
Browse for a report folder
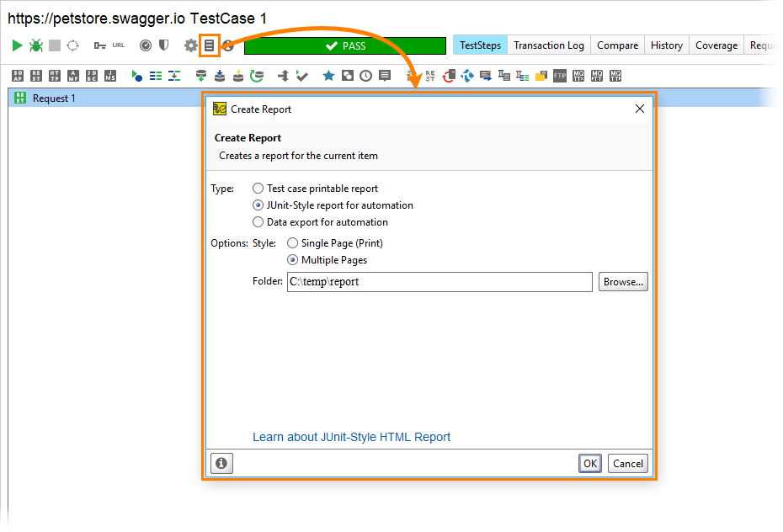click(623, 281)
